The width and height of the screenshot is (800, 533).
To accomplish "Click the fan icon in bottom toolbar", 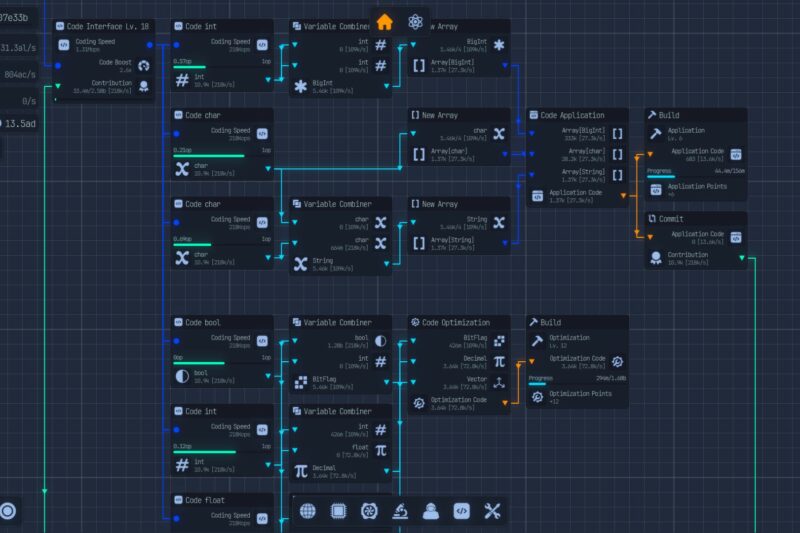I will 369,511.
